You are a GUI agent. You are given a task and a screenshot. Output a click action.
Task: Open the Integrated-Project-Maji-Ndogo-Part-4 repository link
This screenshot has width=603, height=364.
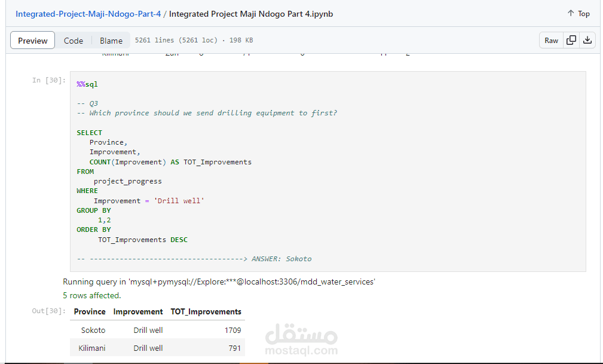(x=88, y=14)
